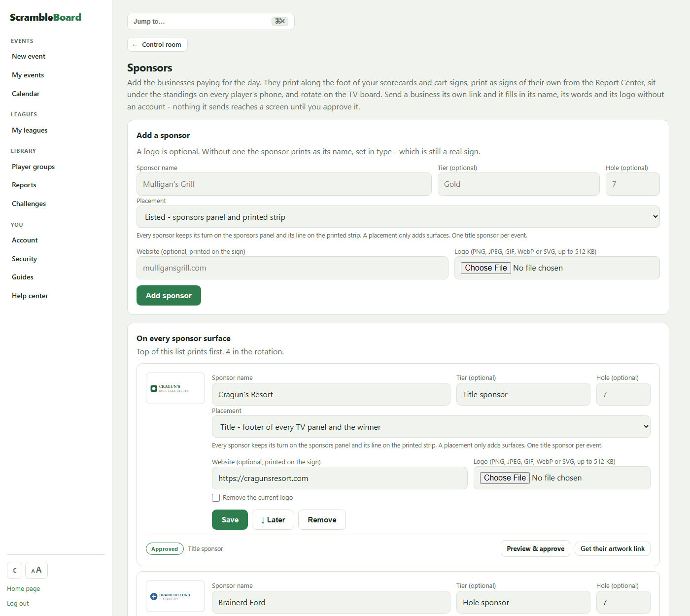Viewport: 690px width, 616px height.
Task: Edit the Title sponsor tier field
Action: click(523, 394)
